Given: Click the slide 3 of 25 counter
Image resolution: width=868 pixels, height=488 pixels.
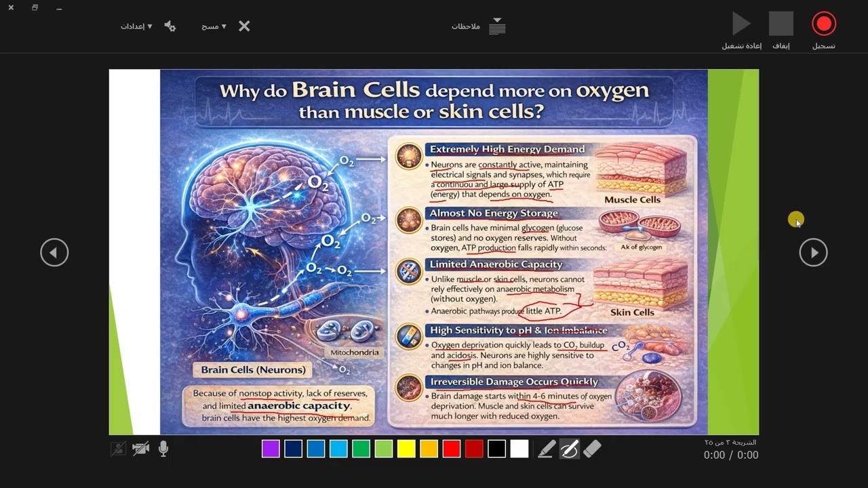Looking at the screenshot, I should pos(730,442).
